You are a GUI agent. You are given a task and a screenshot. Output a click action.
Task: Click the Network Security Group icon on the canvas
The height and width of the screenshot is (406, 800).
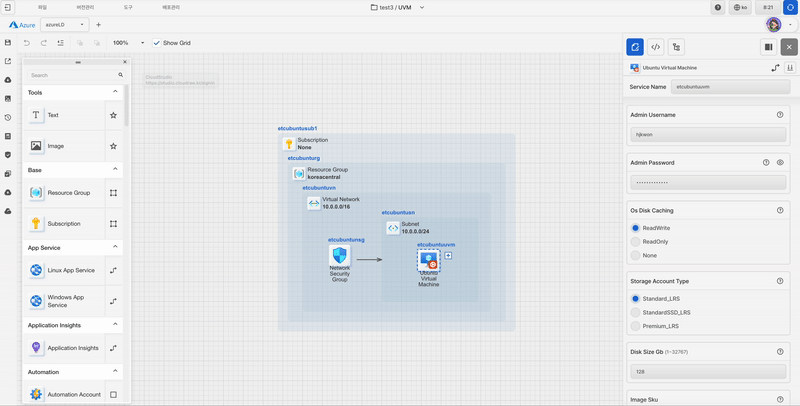339,256
